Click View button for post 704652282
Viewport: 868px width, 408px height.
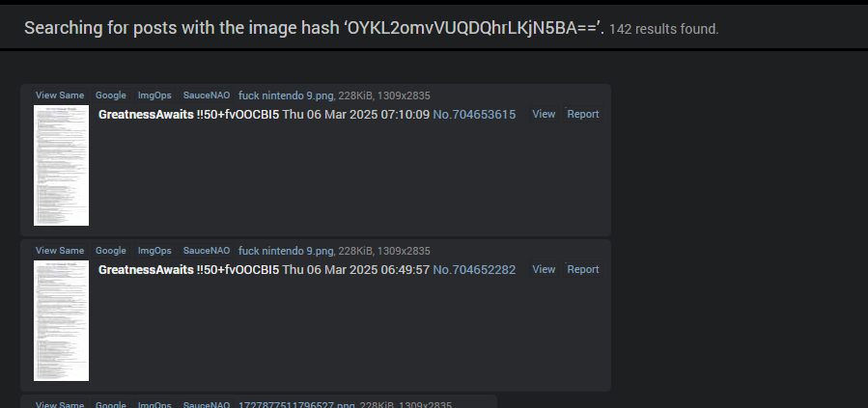pos(544,269)
